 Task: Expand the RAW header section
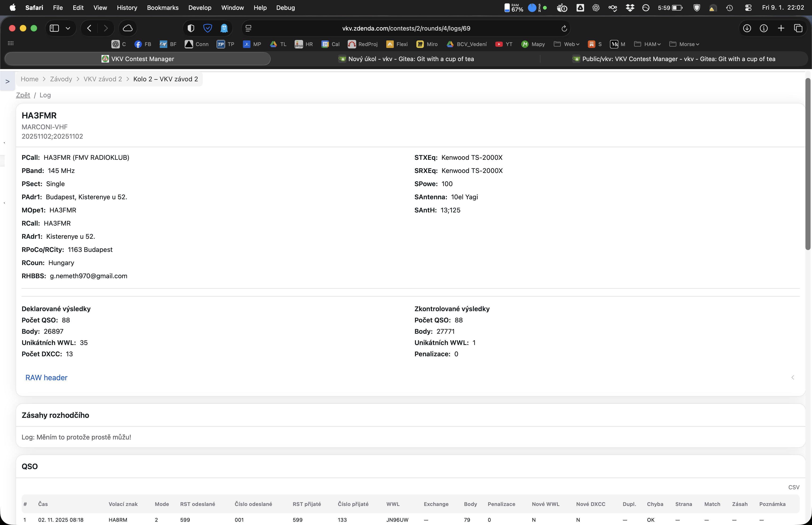coord(46,377)
